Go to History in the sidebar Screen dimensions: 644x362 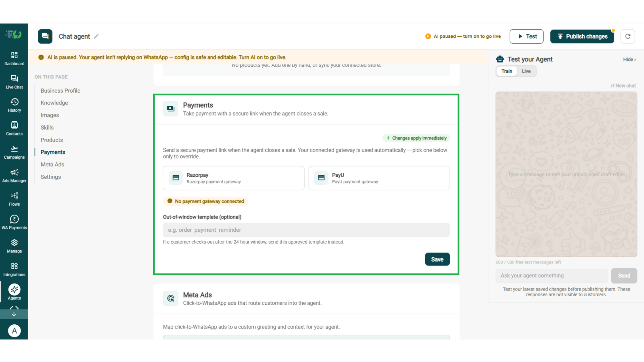[14, 105]
